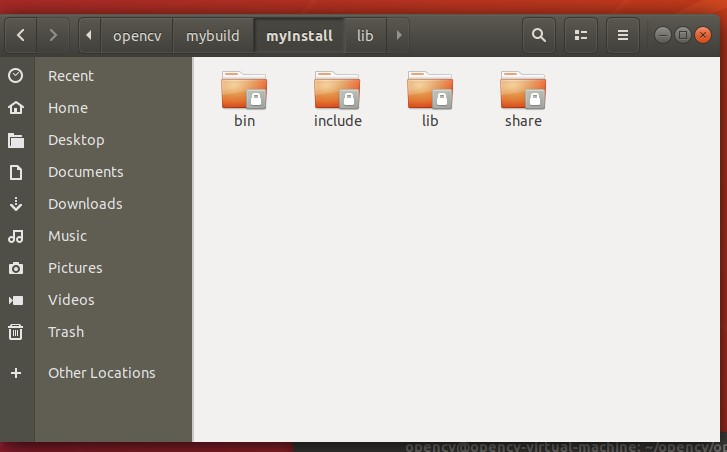Open the hamburger view menu
Image resolution: width=727 pixels, height=452 pixels.
(x=623, y=35)
